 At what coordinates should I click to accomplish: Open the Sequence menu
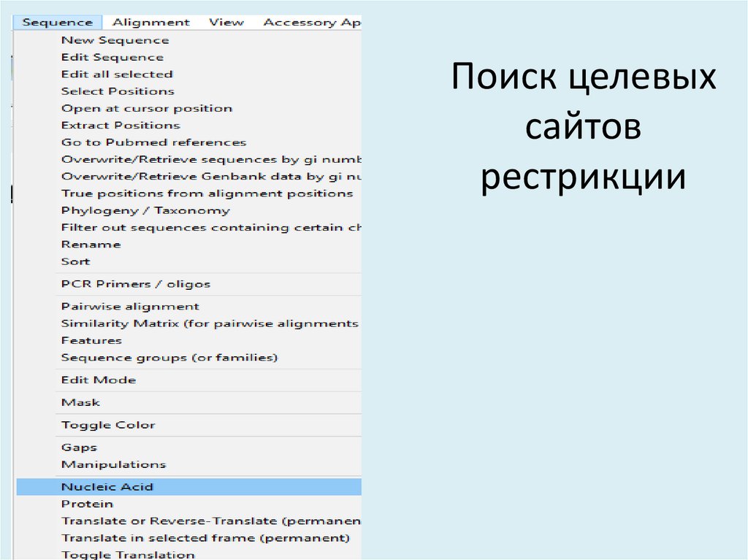click(58, 22)
